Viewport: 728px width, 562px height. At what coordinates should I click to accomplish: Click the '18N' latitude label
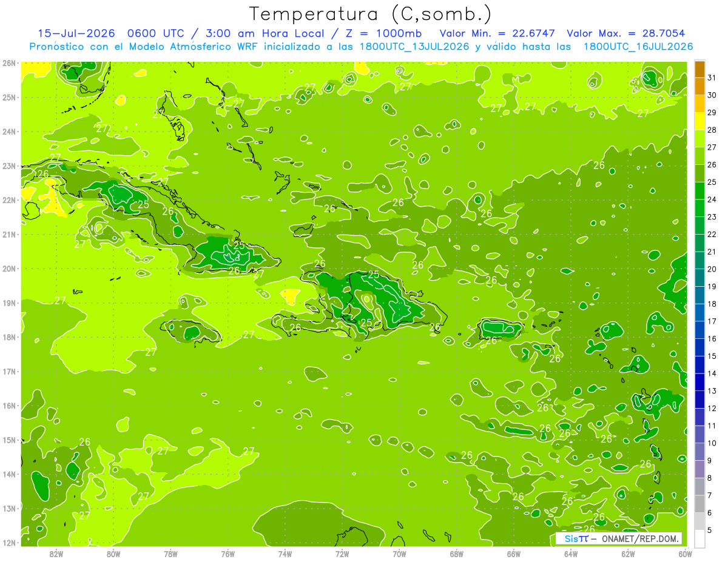click(9, 337)
